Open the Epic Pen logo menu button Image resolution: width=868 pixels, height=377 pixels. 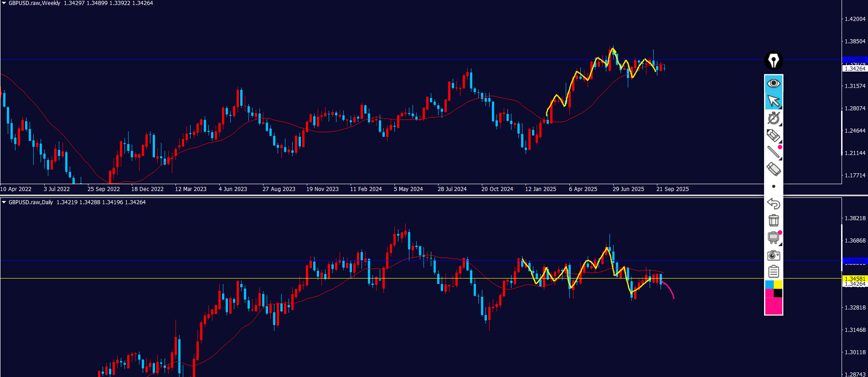(x=773, y=61)
